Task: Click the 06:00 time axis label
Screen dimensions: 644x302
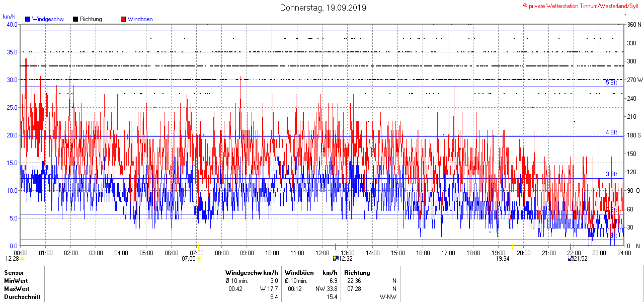Action: [172, 253]
